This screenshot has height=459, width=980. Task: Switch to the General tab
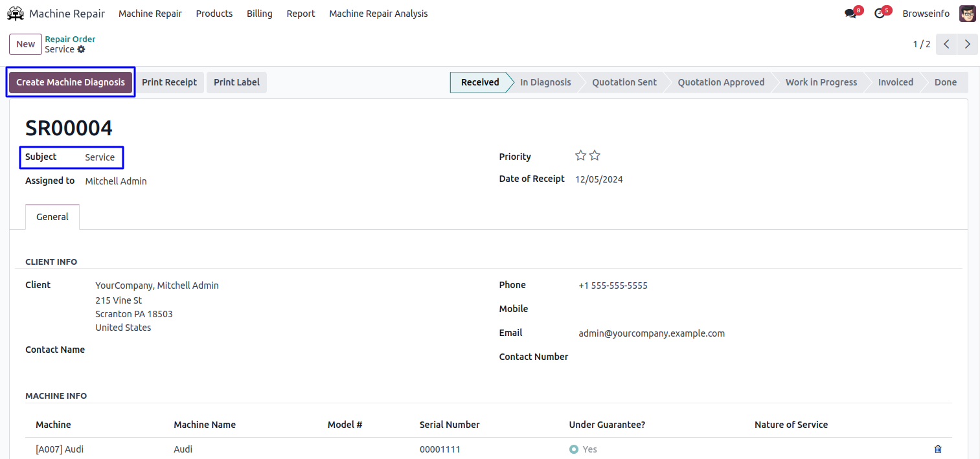pos(52,217)
